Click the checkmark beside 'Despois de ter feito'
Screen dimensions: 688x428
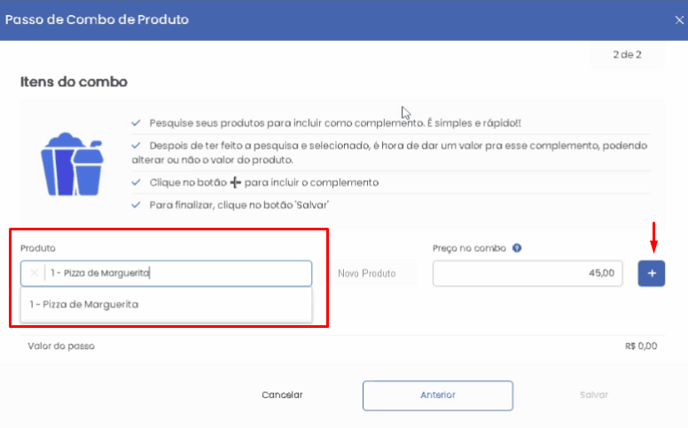point(136,146)
